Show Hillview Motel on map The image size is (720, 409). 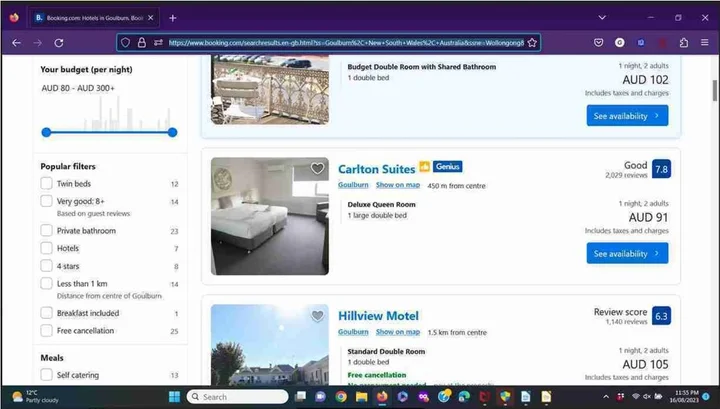(398, 332)
